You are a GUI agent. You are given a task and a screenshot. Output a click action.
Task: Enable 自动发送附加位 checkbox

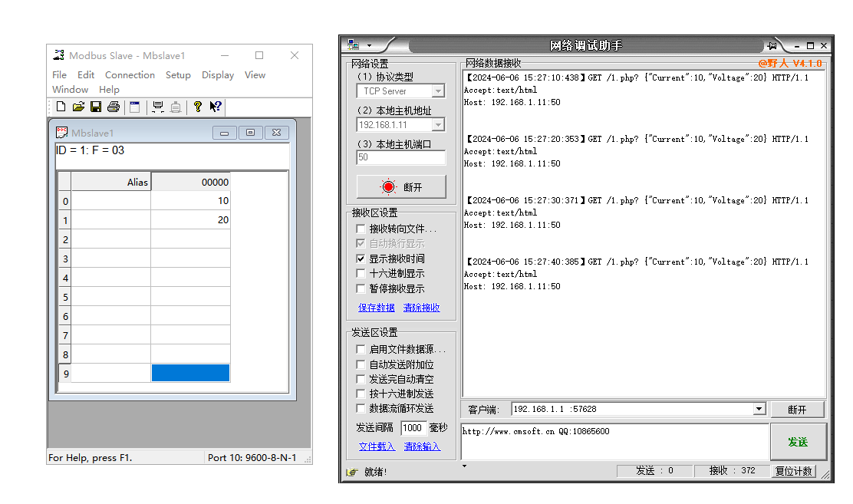(360, 364)
